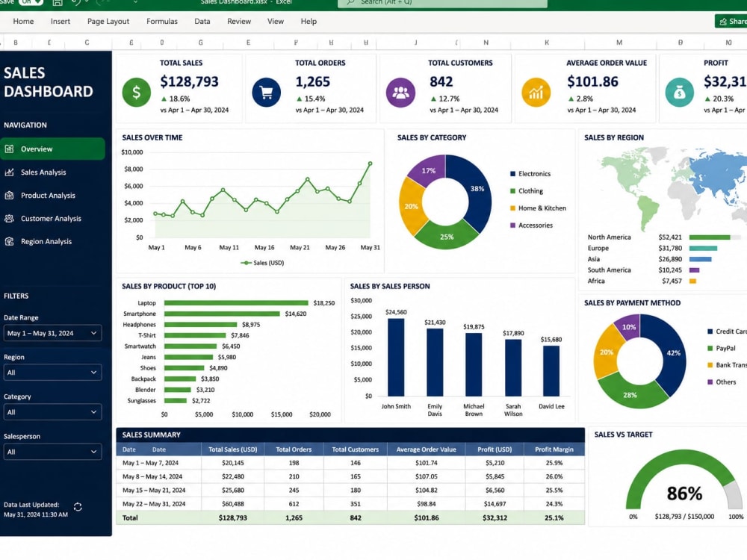The height and width of the screenshot is (560, 747).
Task: Open the Insert ribbon tab
Action: click(60, 22)
